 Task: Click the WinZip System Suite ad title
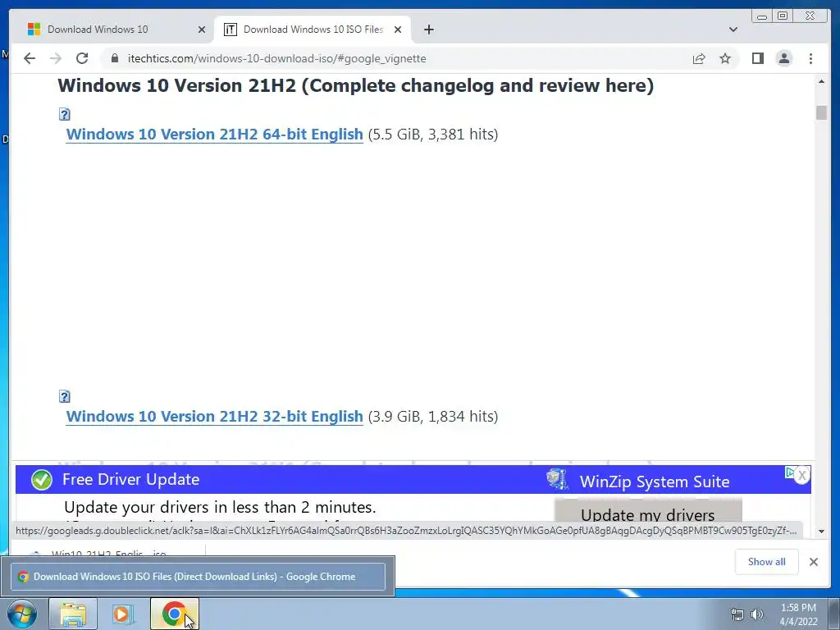click(x=654, y=482)
